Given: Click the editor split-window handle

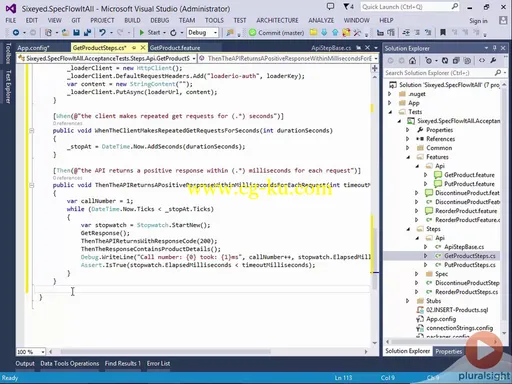Looking at the screenshot, I should (x=375, y=68).
